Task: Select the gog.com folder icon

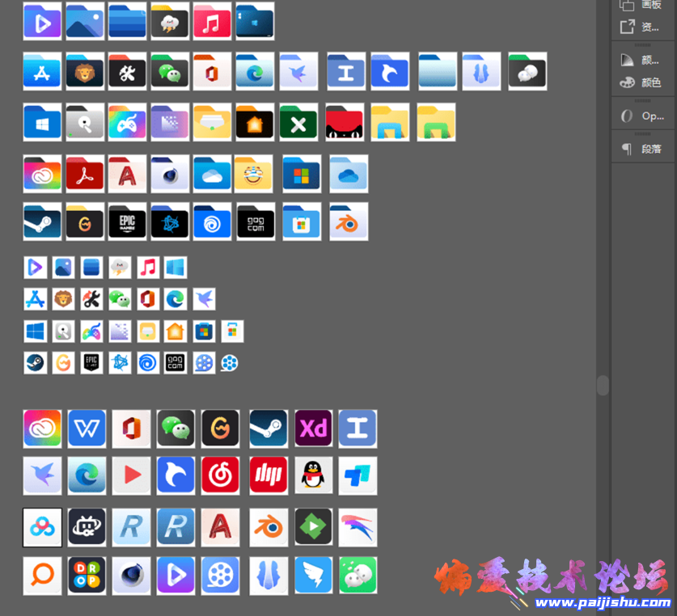Action: click(256, 222)
